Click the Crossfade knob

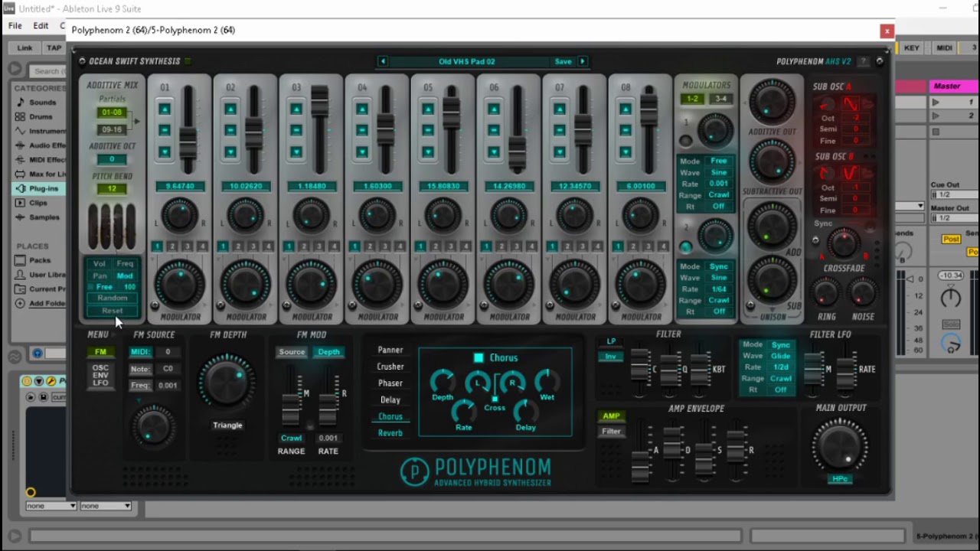pyautogui.click(x=843, y=245)
